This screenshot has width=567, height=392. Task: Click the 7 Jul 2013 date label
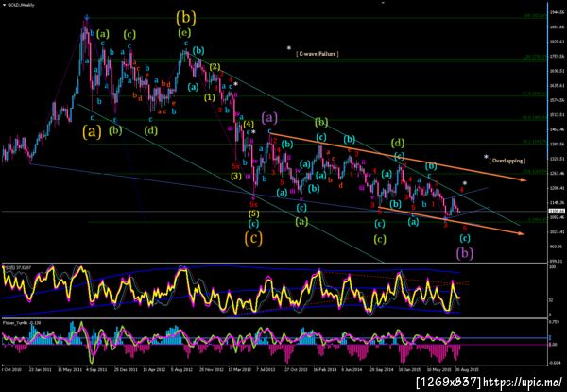click(266, 369)
